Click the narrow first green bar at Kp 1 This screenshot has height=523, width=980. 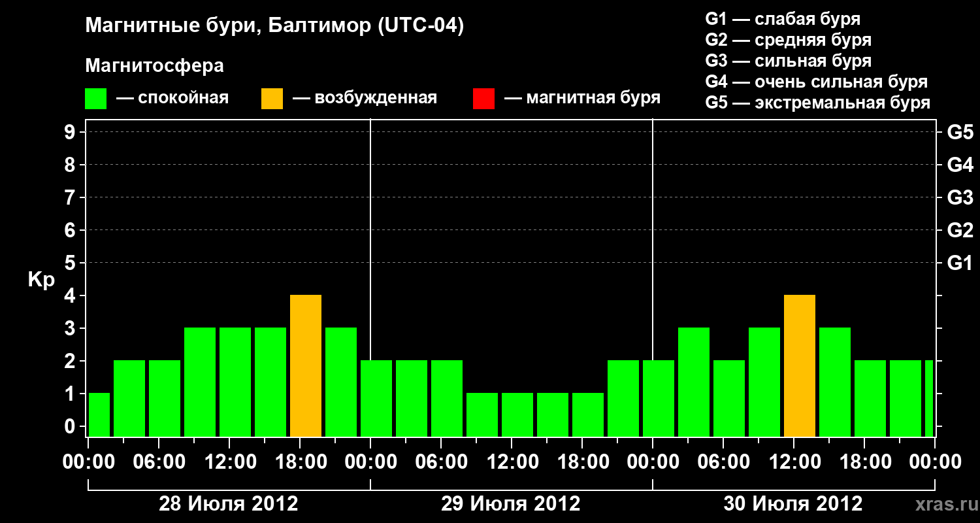pos(99,415)
